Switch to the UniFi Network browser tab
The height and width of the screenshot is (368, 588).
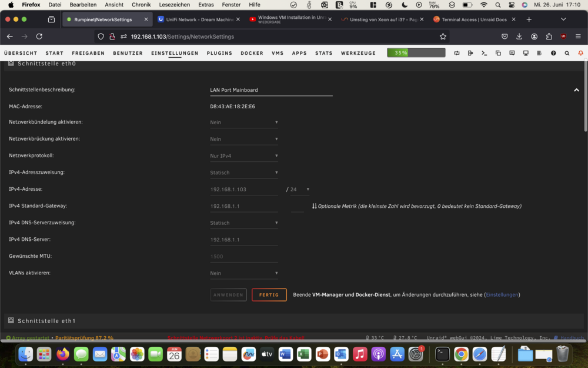[199, 19]
